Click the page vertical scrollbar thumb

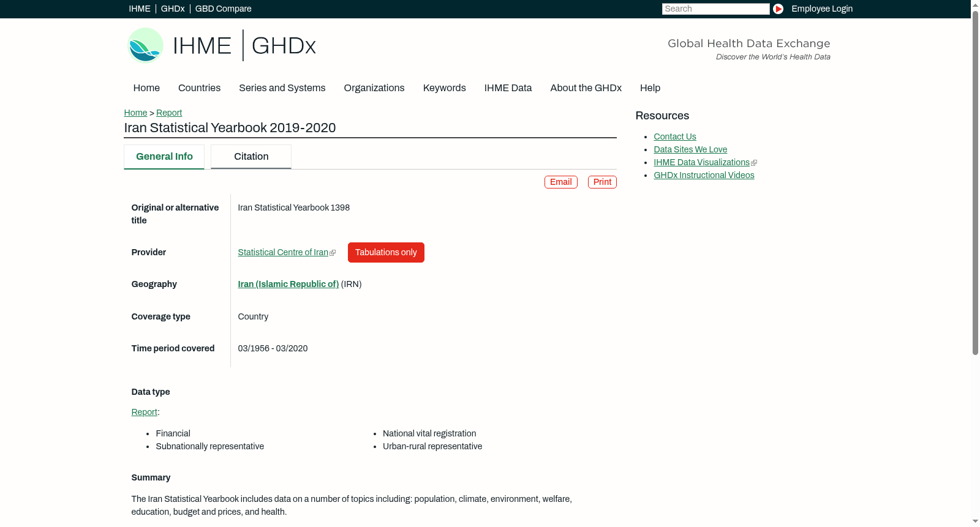[x=975, y=182]
